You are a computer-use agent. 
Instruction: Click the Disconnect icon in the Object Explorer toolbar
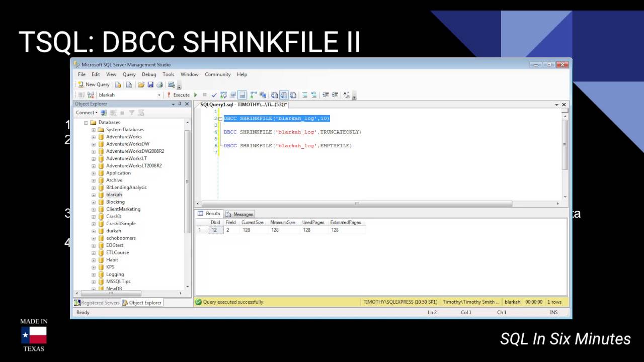point(113,113)
